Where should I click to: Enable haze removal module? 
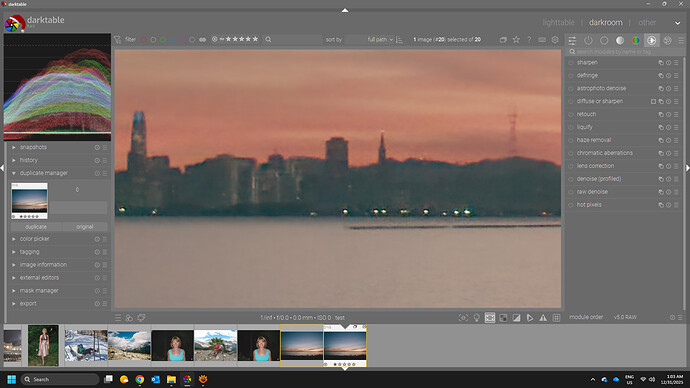571,140
